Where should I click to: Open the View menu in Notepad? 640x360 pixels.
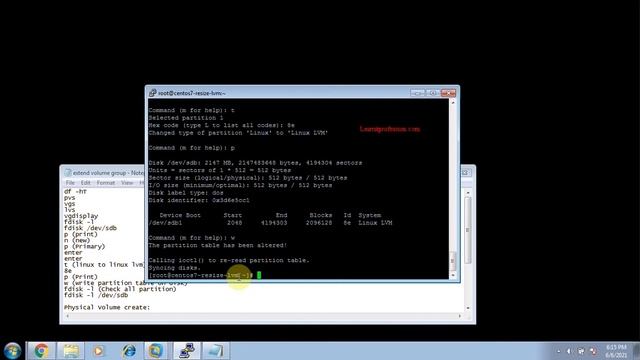point(127,183)
